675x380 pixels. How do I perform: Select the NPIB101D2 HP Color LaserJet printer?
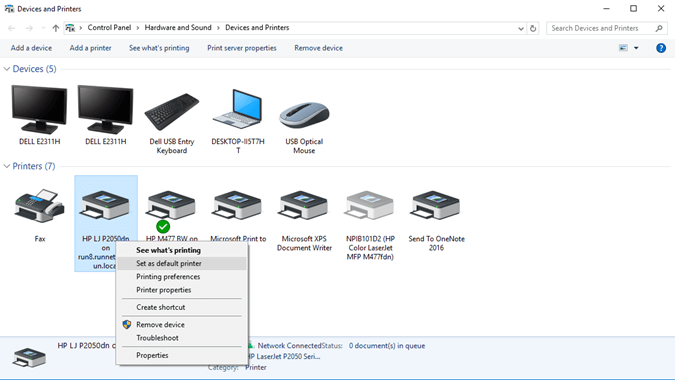click(370, 205)
